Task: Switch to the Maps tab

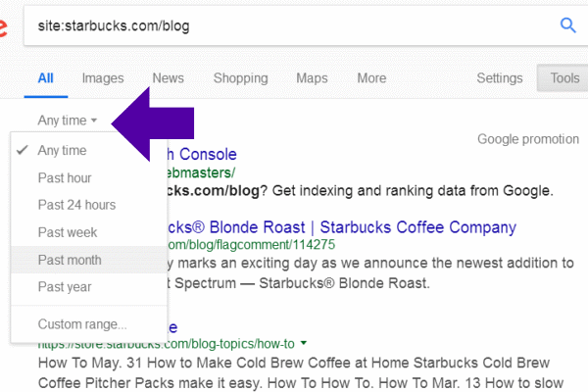Action: pyautogui.click(x=312, y=78)
